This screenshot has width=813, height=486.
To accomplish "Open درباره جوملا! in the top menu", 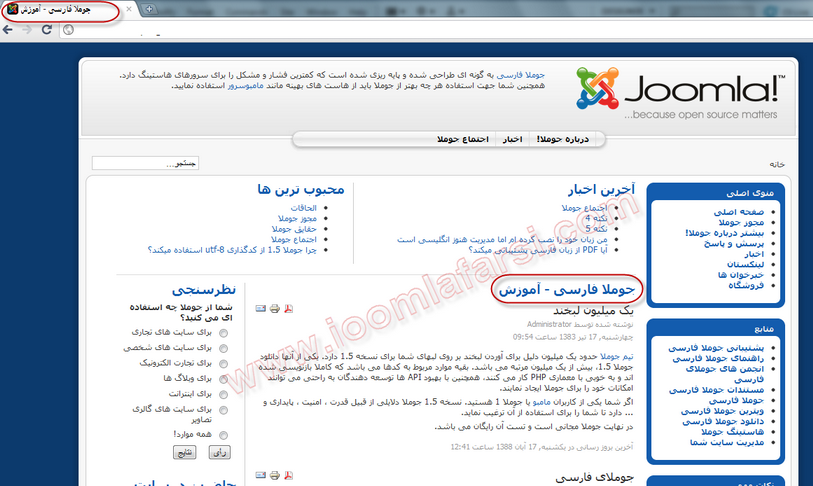I will pos(563,139).
